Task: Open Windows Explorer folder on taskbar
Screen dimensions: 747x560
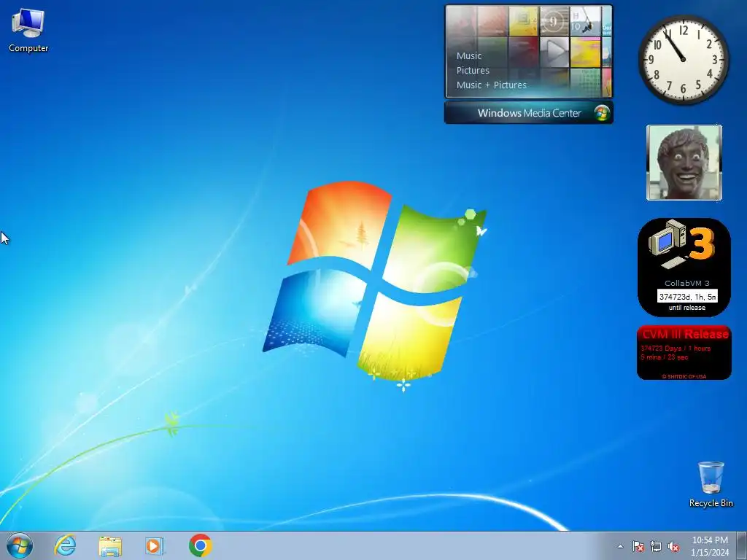Action: pos(110,545)
